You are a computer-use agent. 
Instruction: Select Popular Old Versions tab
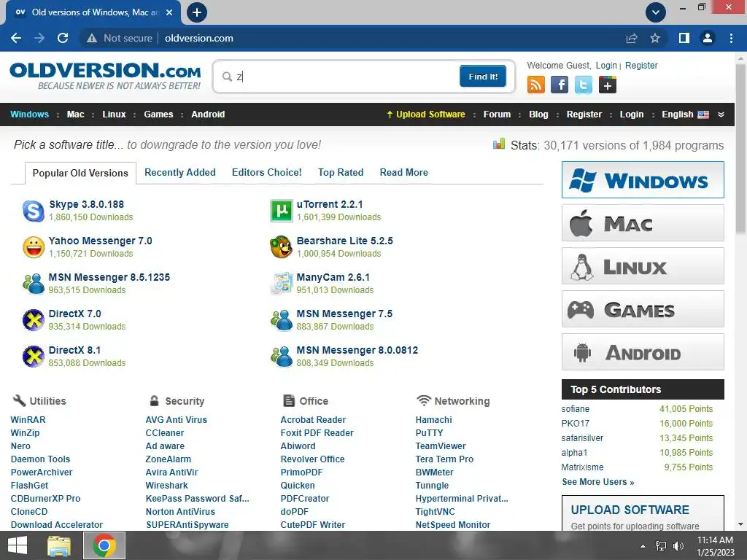tap(80, 174)
